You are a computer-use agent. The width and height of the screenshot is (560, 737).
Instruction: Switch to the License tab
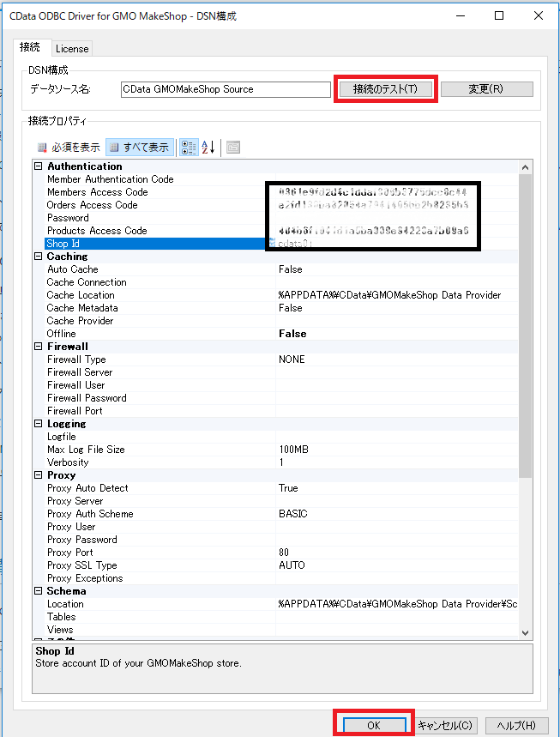coord(72,48)
